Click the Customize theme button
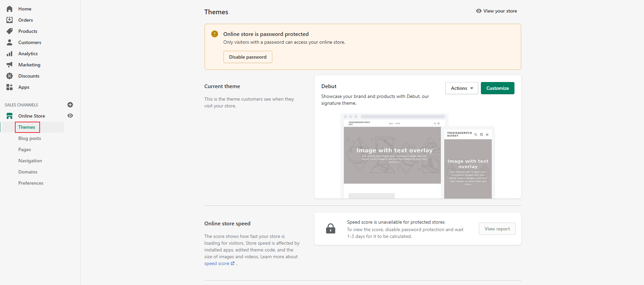644x285 pixels. 497,88
